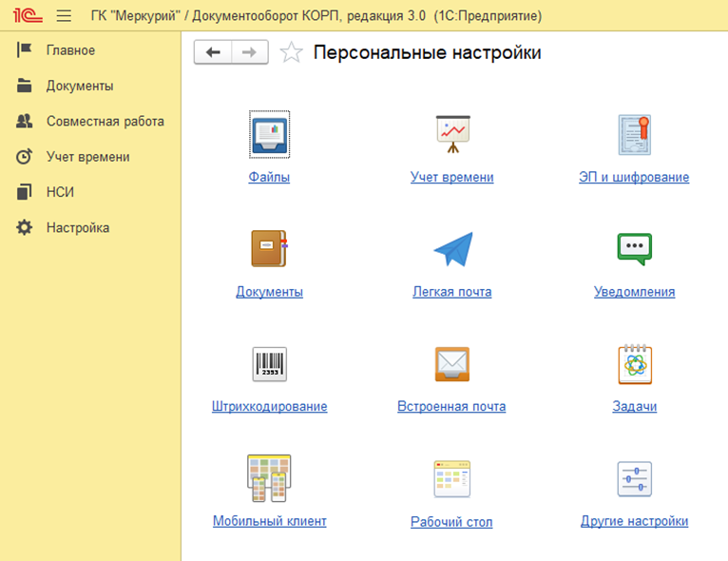The image size is (728, 561).
Task: Open the Рабочий стол link
Action: pos(451,522)
